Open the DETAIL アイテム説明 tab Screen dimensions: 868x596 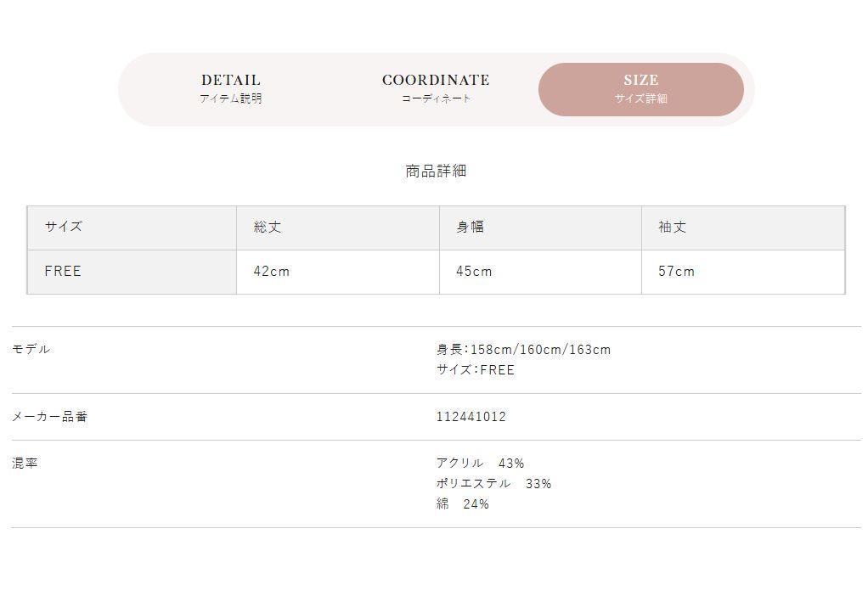coord(231,89)
